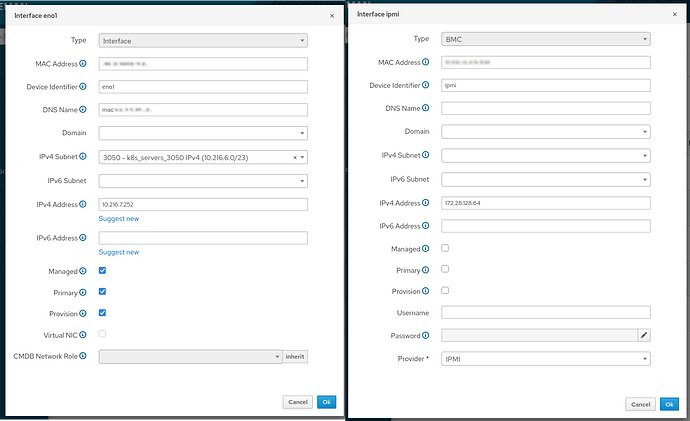Click IPv6 Address info icon in ipmi dialog
Image resolution: width=690 pixels, height=421 pixels.
(x=426, y=226)
